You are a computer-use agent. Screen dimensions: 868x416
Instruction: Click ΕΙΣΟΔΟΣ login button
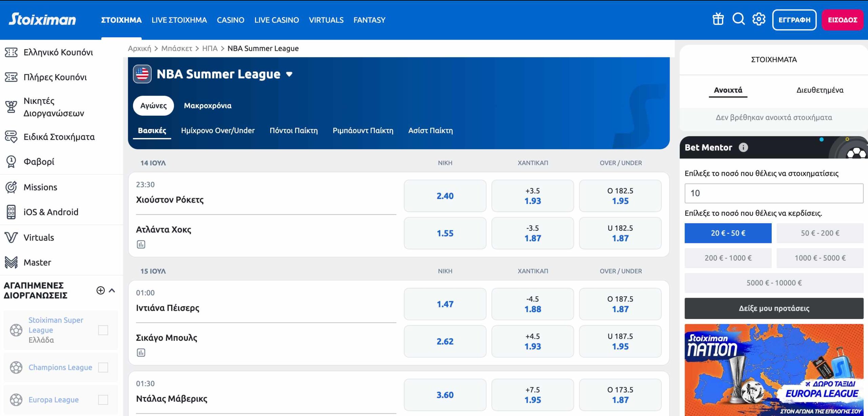coord(843,20)
